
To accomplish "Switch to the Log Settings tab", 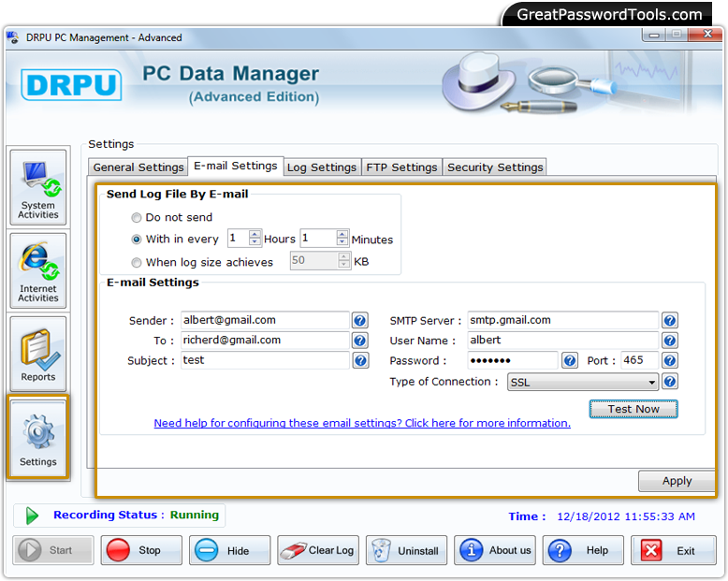I will click(x=322, y=167).
